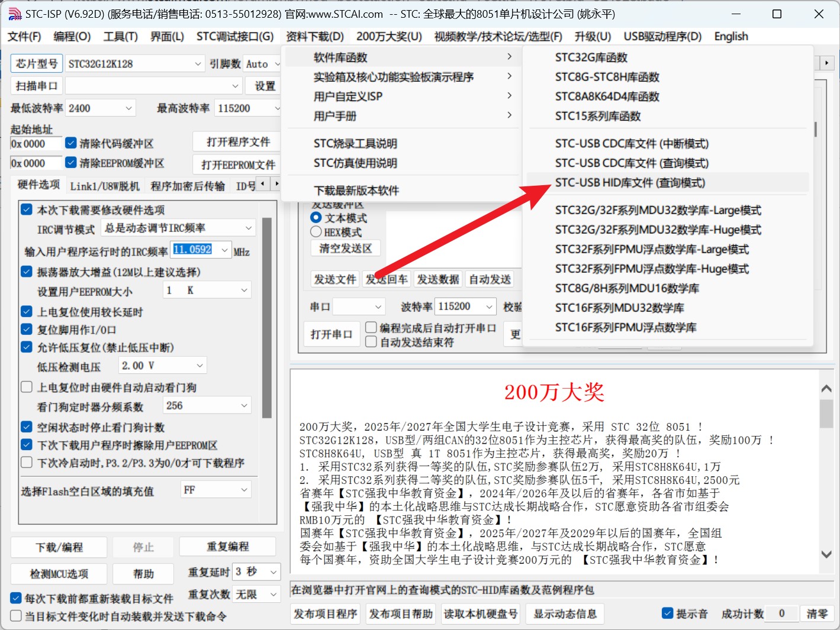Select the HEX模式 radio button
The width and height of the screenshot is (840, 630).
point(316,232)
